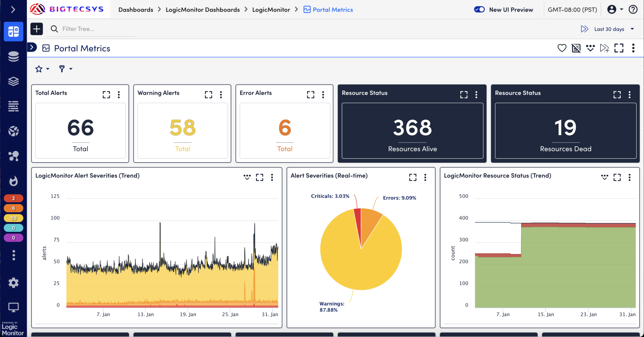
Task: Click the yellow warning alerts badge showing 59
Action: [14, 218]
